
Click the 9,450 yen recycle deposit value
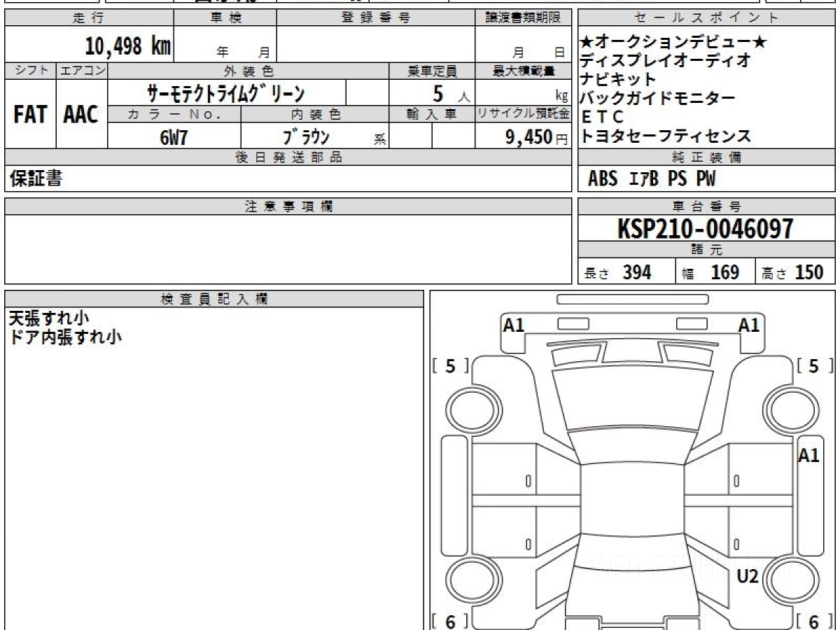[x=529, y=137]
